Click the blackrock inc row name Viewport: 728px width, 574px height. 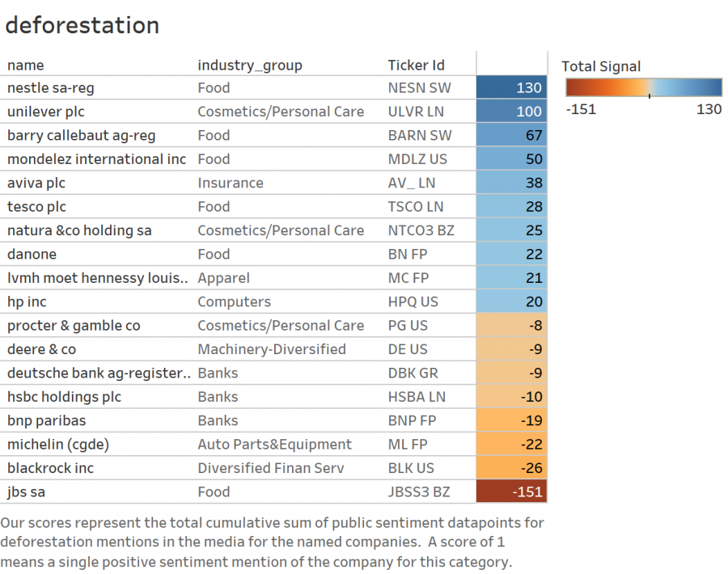tap(50, 468)
